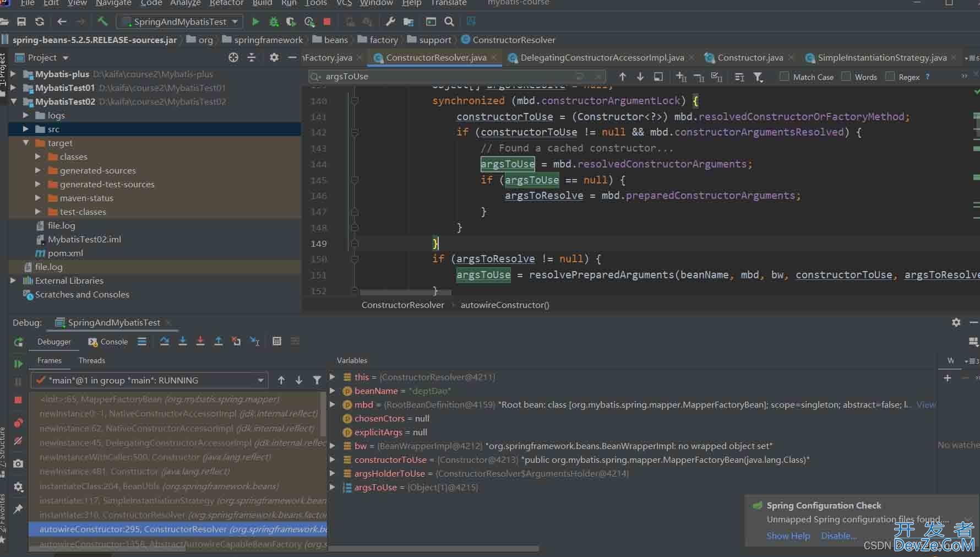The width and height of the screenshot is (980, 557).
Task: Click the View link for the mbd value
Action: [x=926, y=404]
